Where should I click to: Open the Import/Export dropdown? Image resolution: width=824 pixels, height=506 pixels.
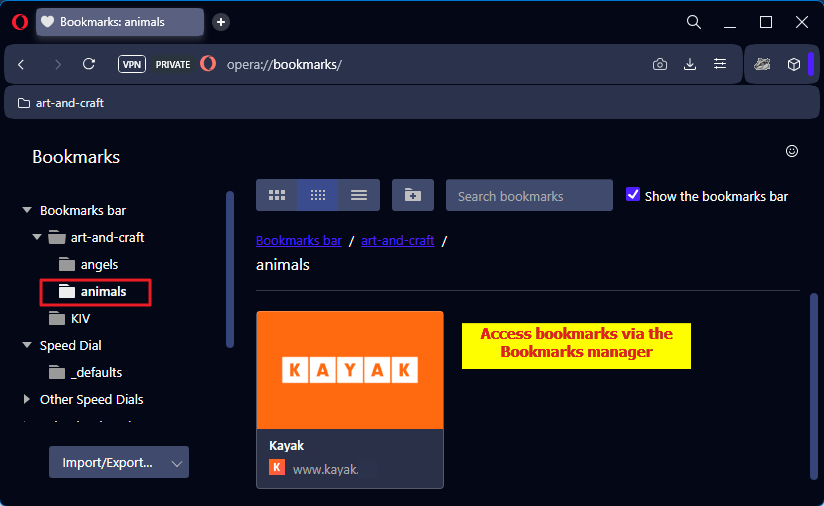[119, 462]
